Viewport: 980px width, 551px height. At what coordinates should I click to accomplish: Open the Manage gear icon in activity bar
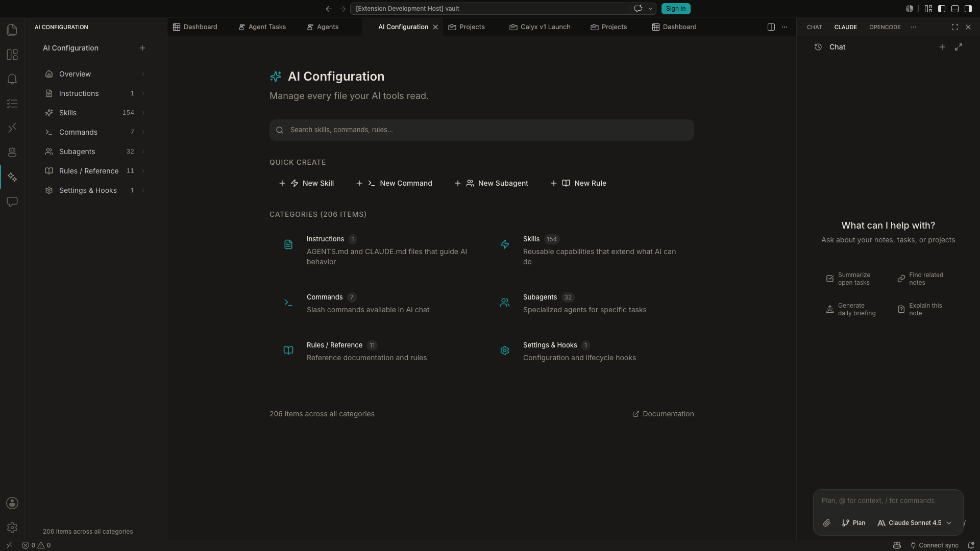12,528
